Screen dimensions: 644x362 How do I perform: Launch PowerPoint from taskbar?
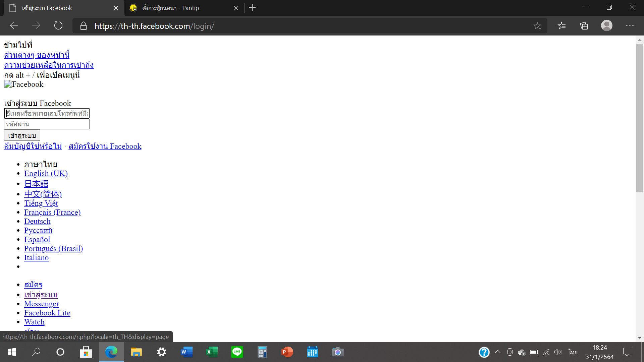click(287, 352)
